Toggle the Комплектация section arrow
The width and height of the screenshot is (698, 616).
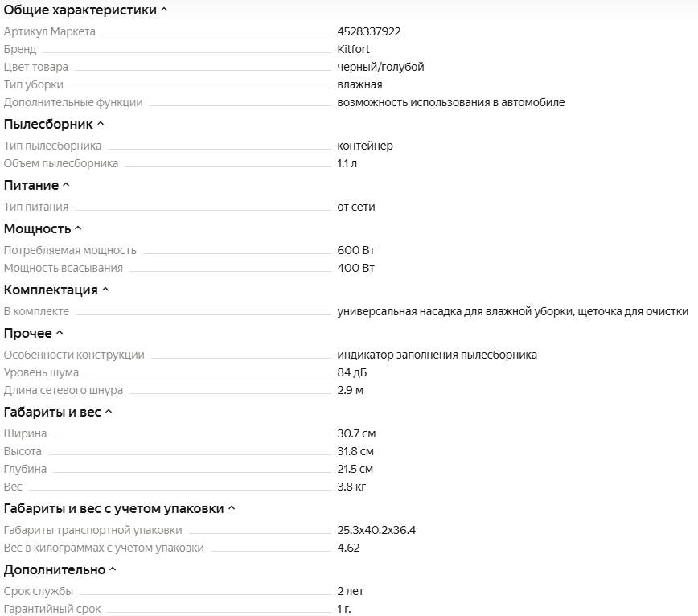(105, 290)
